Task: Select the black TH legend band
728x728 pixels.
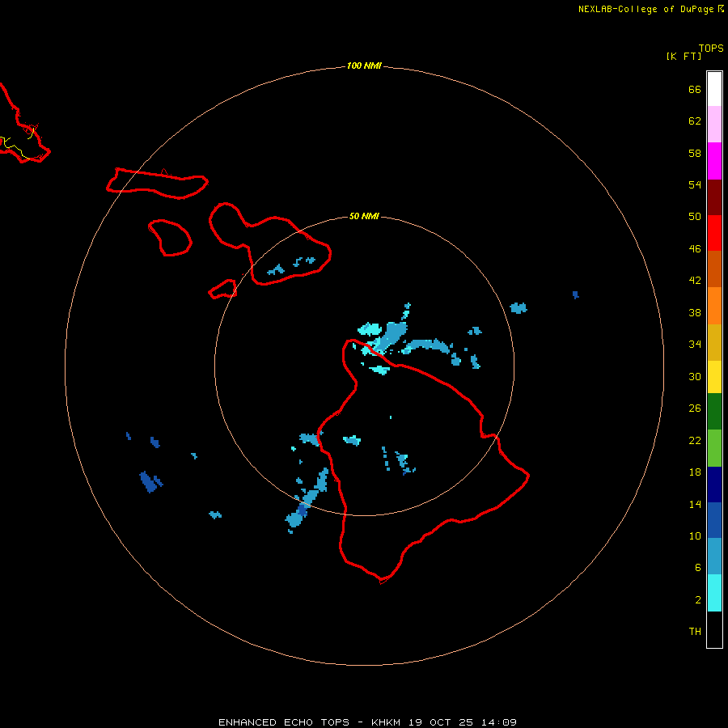Action: (714, 629)
